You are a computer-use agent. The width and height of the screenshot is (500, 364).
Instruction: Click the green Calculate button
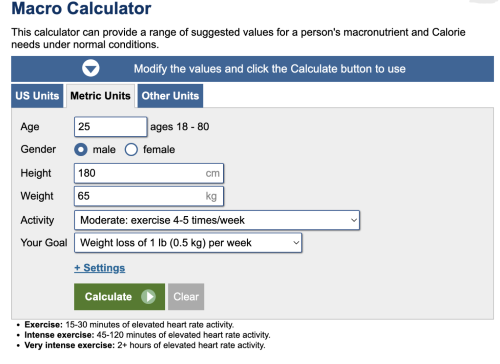[119, 297]
